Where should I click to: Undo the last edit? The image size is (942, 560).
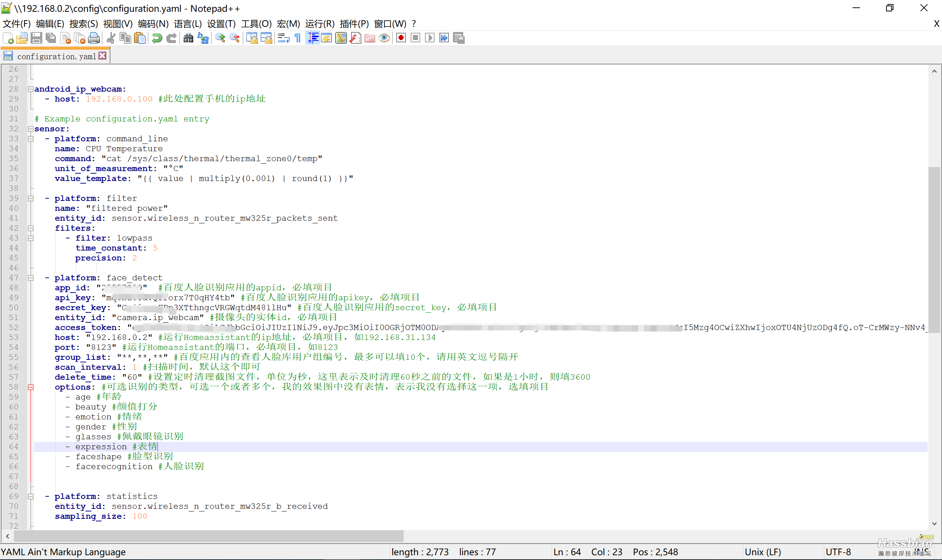pos(157,38)
